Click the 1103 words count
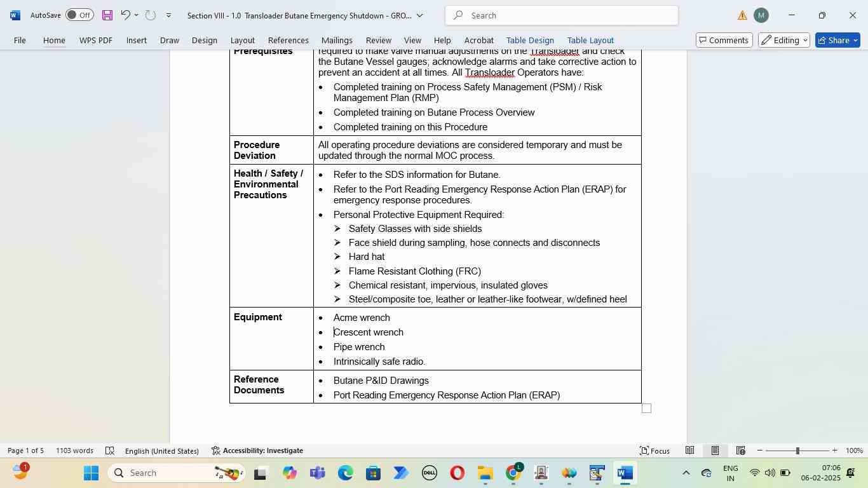Image resolution: width=868 pixels, height=488 pixels. pyautogui.click(x=74, y=451)
